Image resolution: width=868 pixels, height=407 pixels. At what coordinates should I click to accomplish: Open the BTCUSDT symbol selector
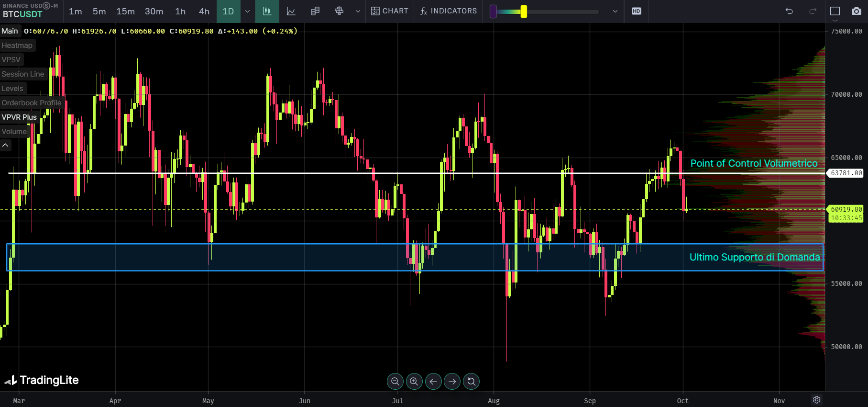[x=22, y=14]
